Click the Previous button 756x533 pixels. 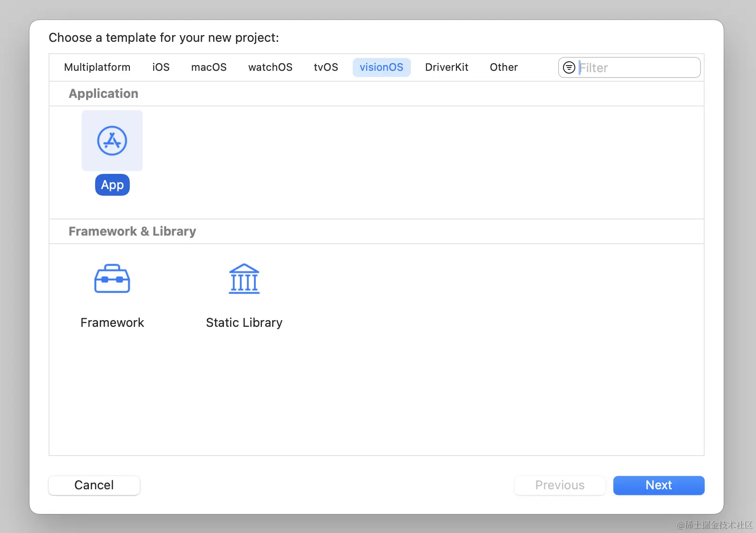pyautogui.click(x=560, y=485)
